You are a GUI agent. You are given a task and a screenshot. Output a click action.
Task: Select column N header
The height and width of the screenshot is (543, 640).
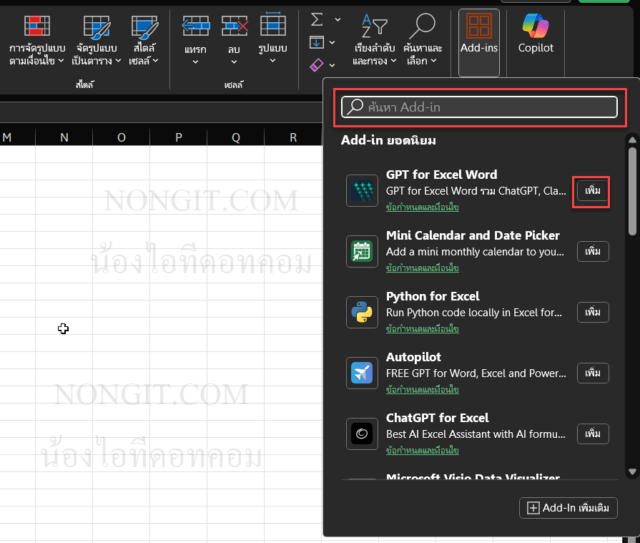(x=64, y=138)
